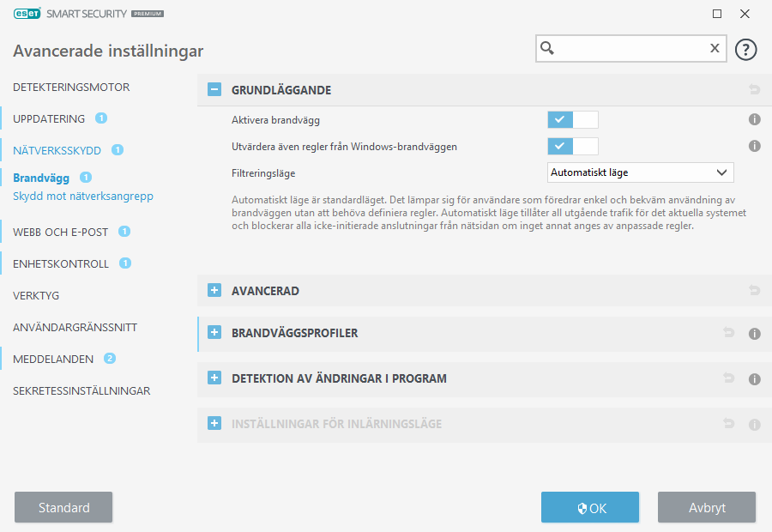Click revert arrow in AVANCERAD header
Screen dimensions: 772x532
pos(754,290)
